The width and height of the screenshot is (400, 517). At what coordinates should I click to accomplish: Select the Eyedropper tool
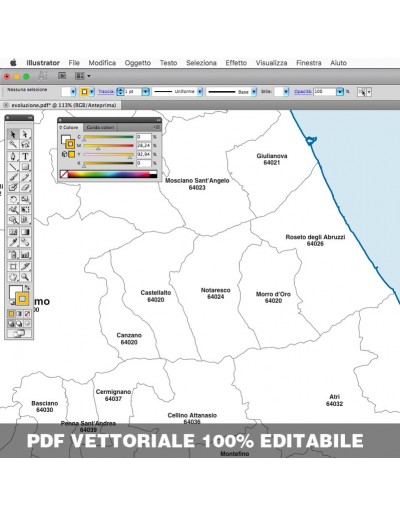[x=13, y=242]
